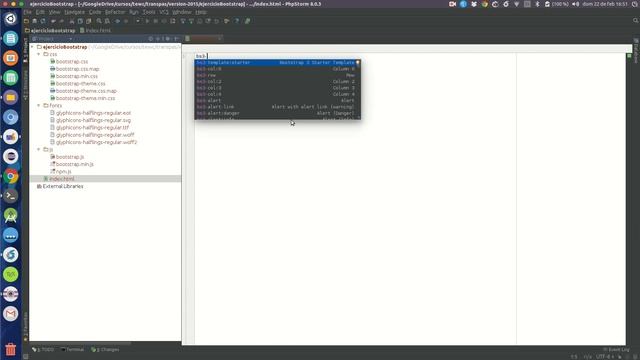Click the Back navigation arrow icon
This screenshot has width=640, height=360.
pyautogui.click(x=118, y=21)
